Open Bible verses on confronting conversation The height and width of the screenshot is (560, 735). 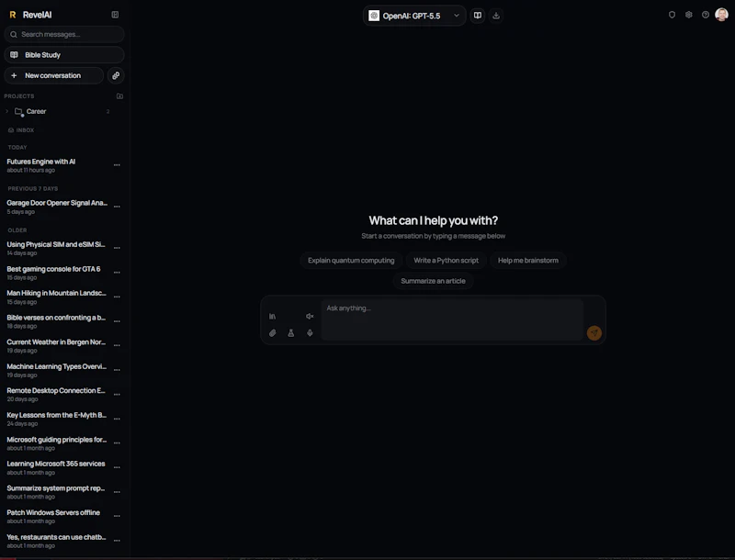click(57, 321)
